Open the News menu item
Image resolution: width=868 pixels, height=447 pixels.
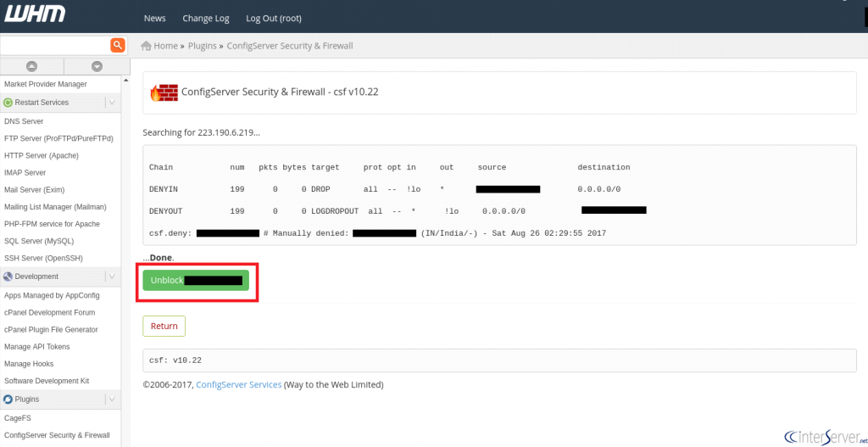coord(154,19)
